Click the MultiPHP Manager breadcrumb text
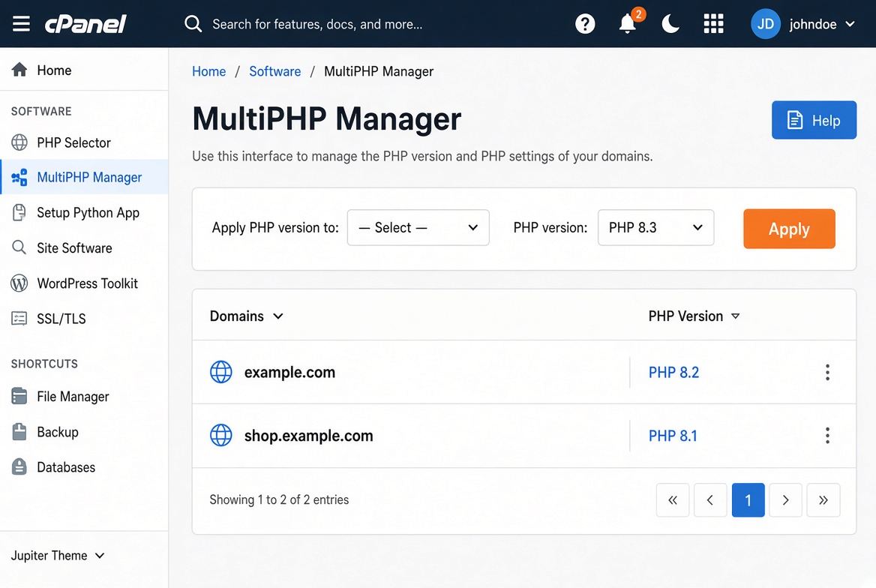 379,71
